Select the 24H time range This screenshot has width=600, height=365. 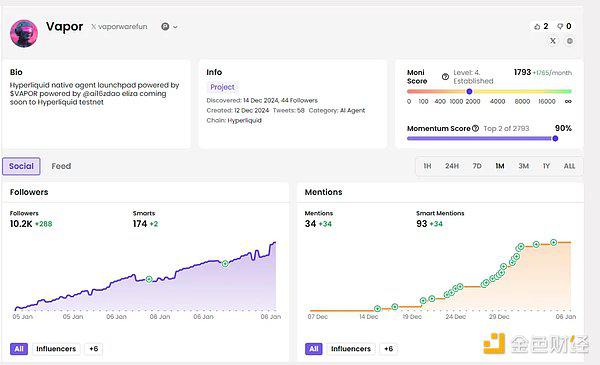click(x=452, y=166)
